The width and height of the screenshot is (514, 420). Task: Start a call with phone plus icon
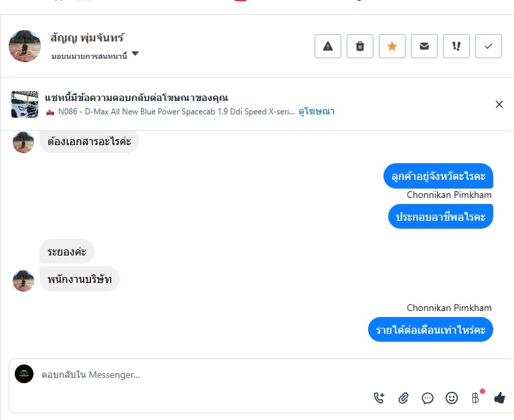[x=379, y=398]
